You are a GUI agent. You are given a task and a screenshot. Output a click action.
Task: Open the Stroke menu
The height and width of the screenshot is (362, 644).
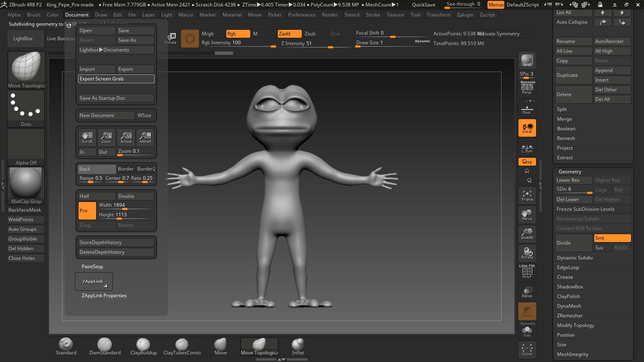click(373, 15)
